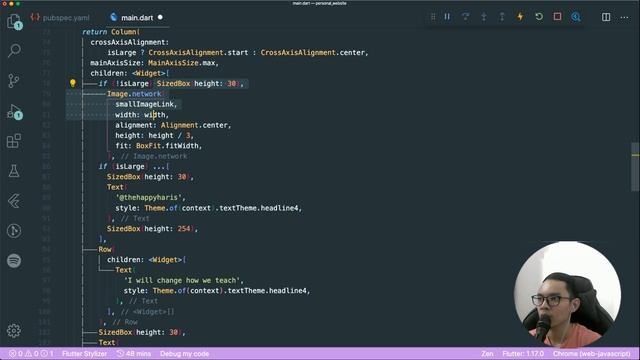Screen dimensions: 640x360
Task: Open the Extensions view
Action: point(14,141)
